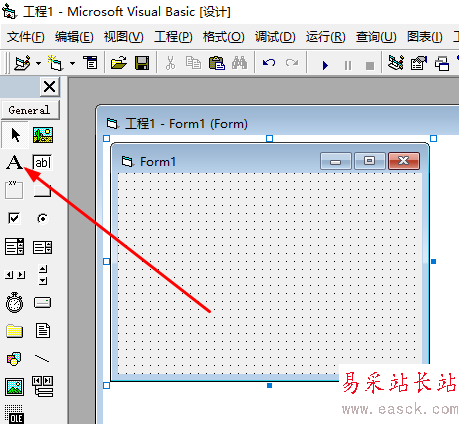Image resolution: width=459 pixels, height=424 pixels.
Task: Open the 图表(I) menu
Action: click(x=425, y=37)
